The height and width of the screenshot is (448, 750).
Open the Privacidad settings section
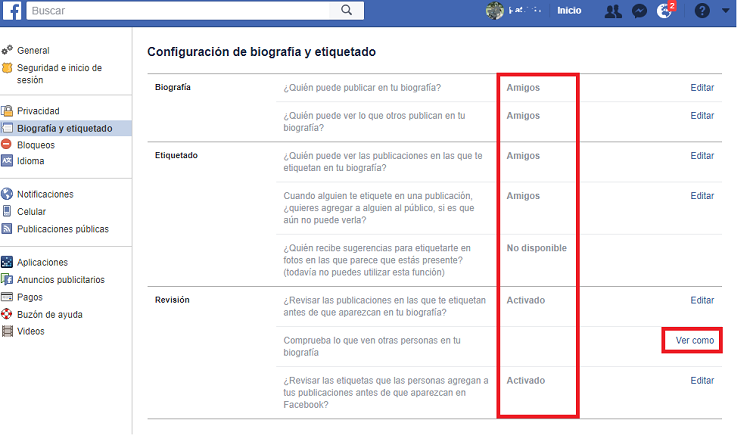[x=38, y=111]
